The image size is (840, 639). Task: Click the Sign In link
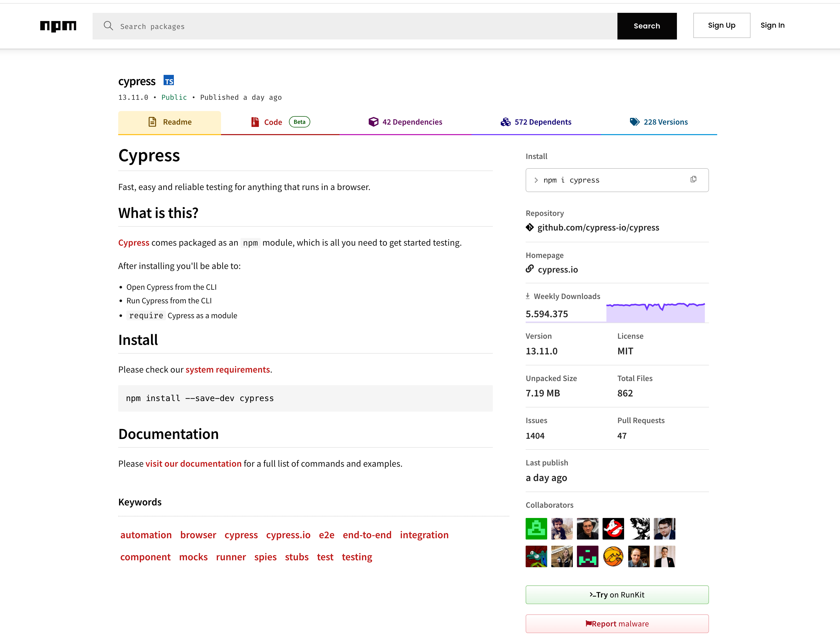pos(772,25)
